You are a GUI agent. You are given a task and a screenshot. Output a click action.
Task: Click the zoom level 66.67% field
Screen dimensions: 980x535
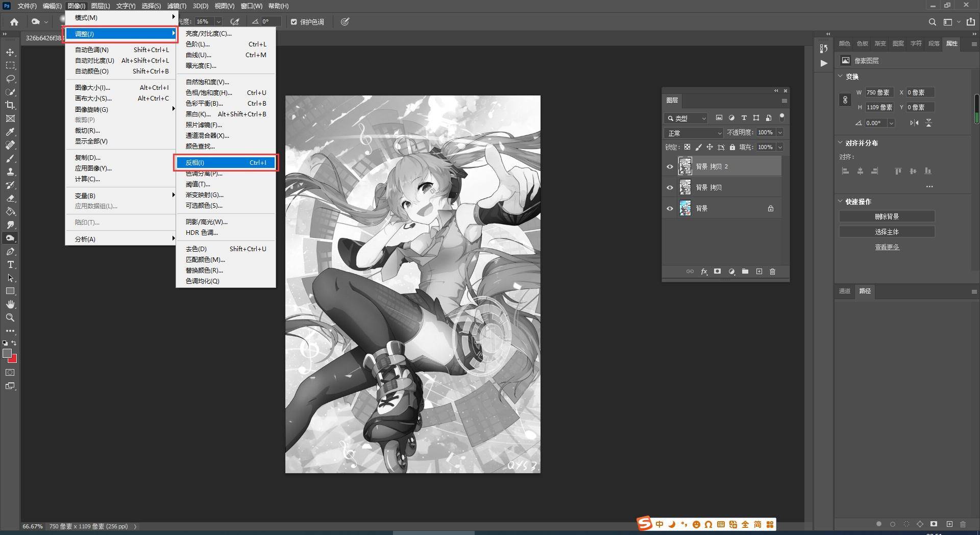click(x=33, y=526)
